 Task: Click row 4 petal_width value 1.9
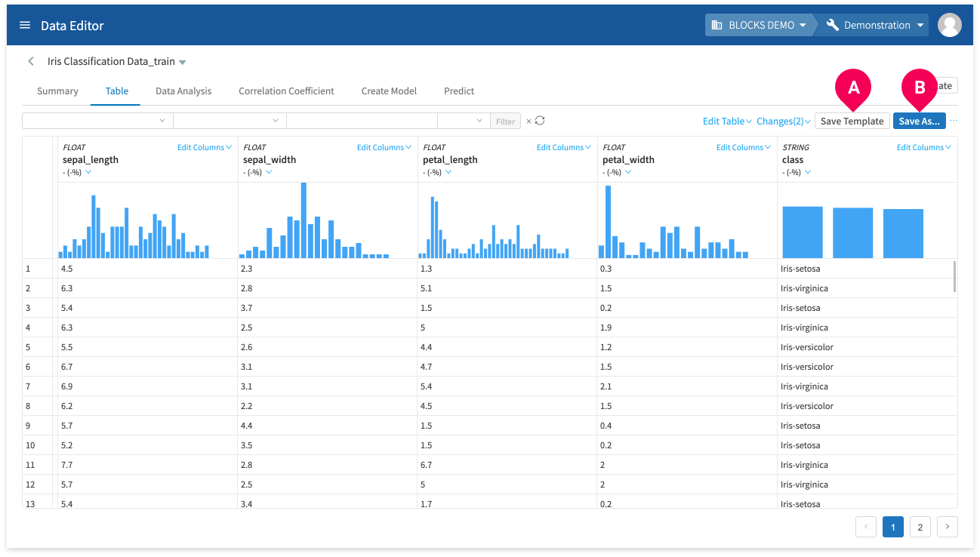(687, 328)
